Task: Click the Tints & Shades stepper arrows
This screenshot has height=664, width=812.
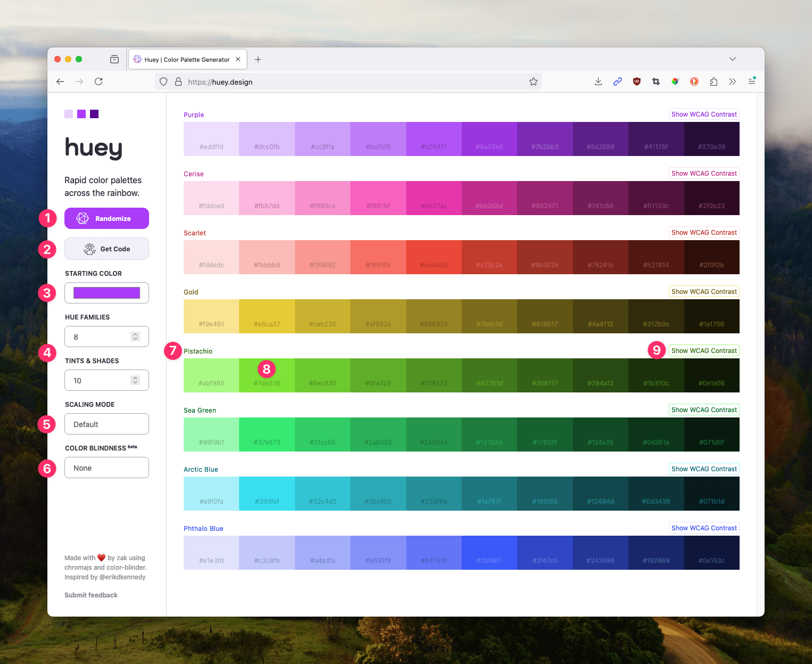Action: pyautogui.click(x=135, y=380)
